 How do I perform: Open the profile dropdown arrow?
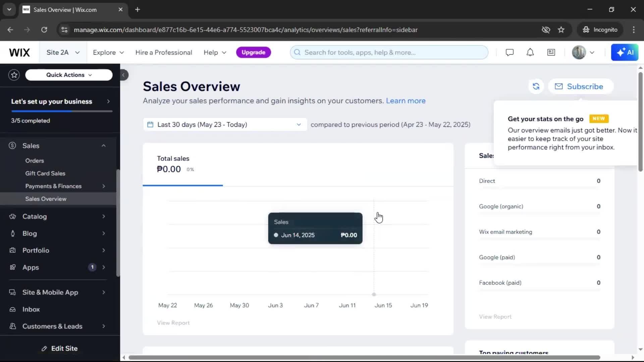coord(592,52)
